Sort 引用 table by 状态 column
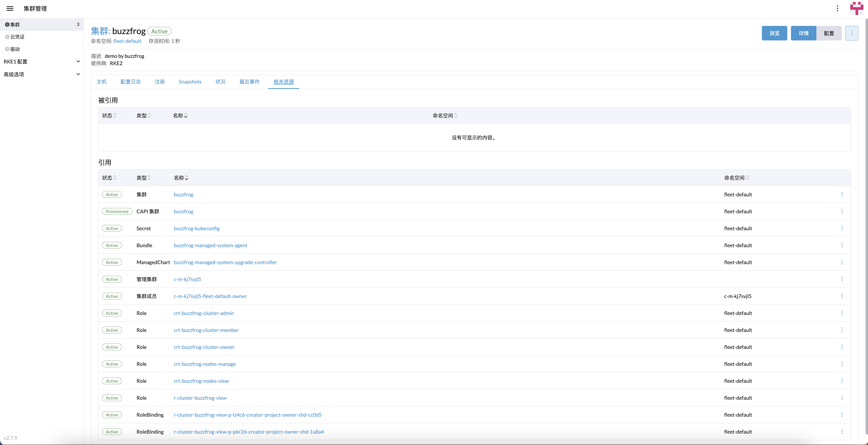Screen dimensions: 868x445 tap(109, 178)
